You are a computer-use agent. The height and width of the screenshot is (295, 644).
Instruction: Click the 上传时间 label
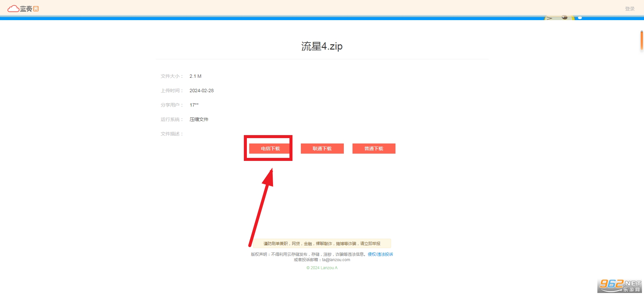coord(172,91)
